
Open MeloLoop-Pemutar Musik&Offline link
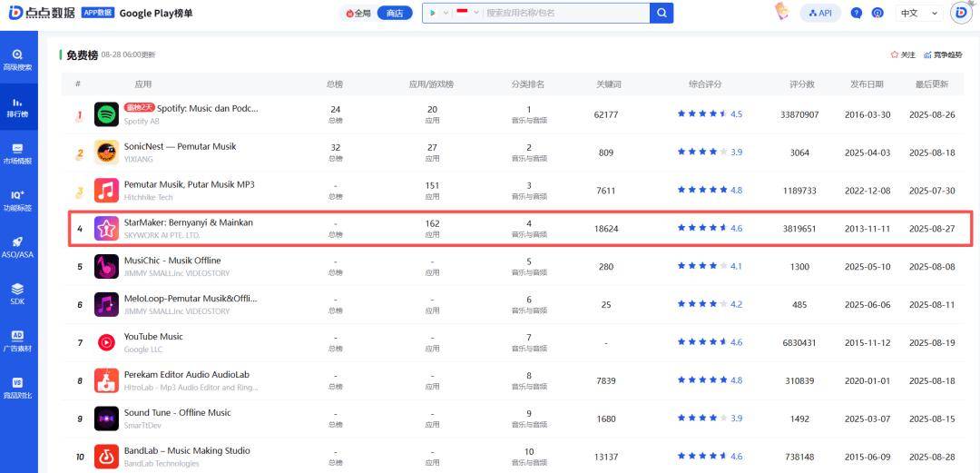tap(191, 299)
